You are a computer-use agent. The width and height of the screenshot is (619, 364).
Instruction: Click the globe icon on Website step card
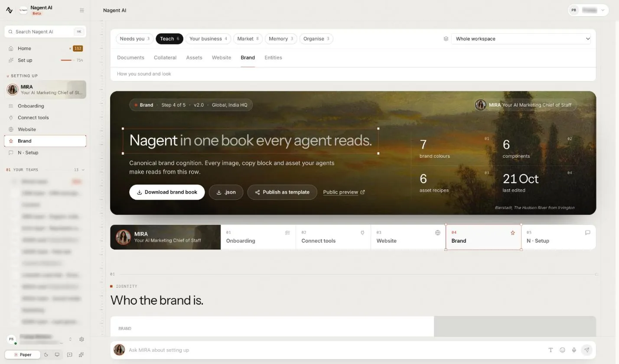pos(438,233)
